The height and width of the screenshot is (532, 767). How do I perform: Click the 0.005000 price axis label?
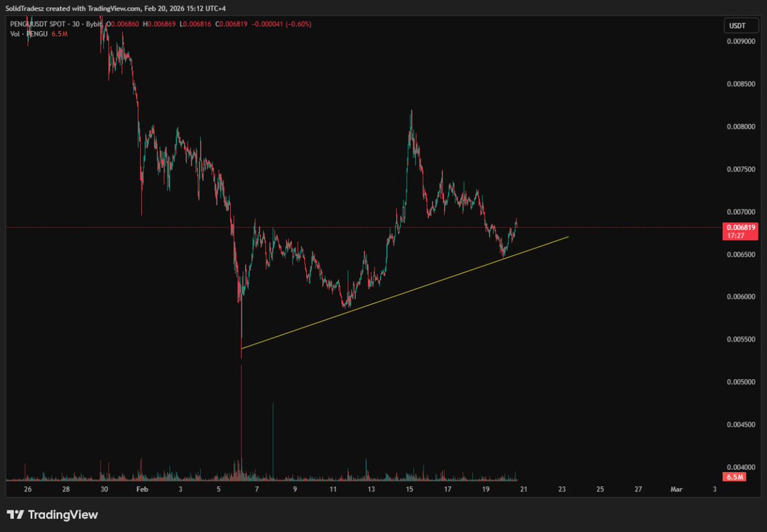click(743, 382)
